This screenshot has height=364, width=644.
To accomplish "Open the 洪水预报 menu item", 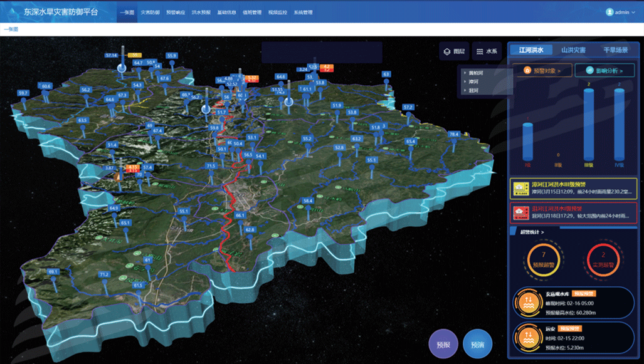I will point(201,13).
